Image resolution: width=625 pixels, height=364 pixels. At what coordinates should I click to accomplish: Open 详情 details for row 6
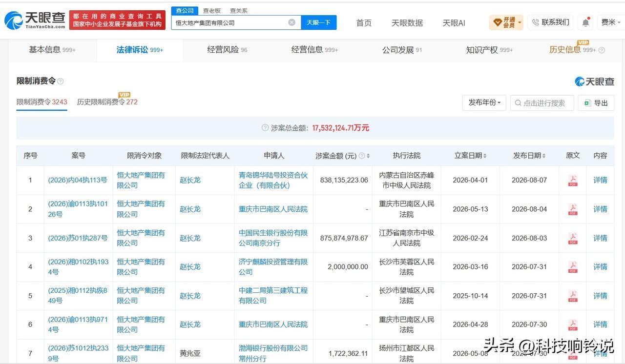[600, 324]
